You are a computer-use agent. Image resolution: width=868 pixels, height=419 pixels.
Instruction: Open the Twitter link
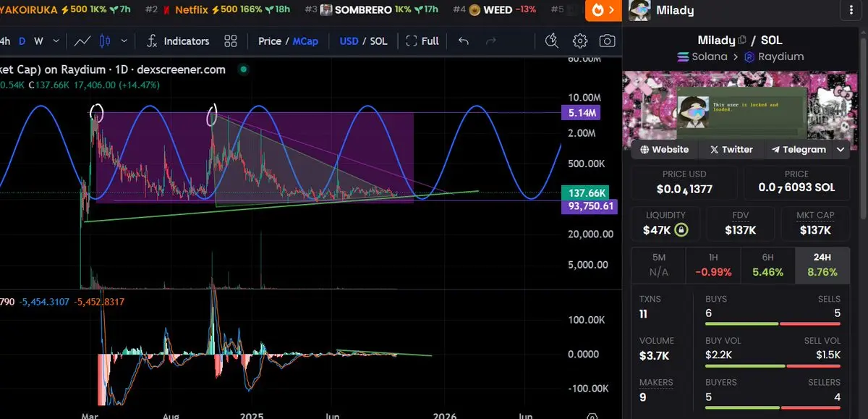click(731, 149)
